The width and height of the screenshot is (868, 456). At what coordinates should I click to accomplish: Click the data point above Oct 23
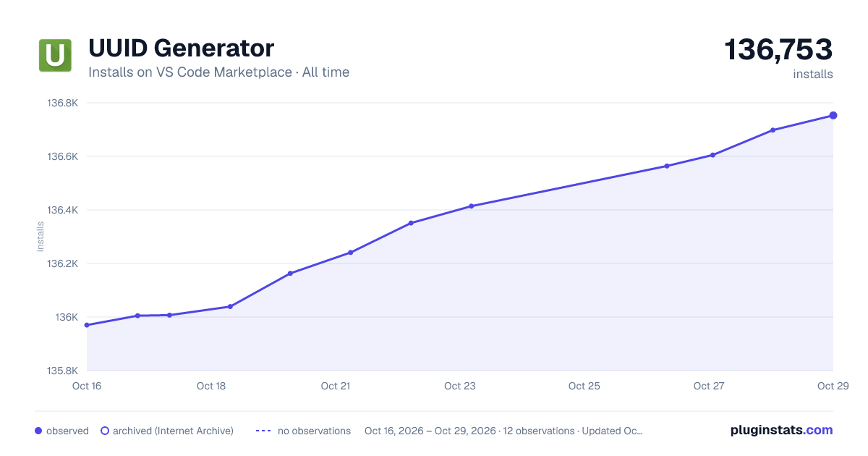[x=471, y=206]
